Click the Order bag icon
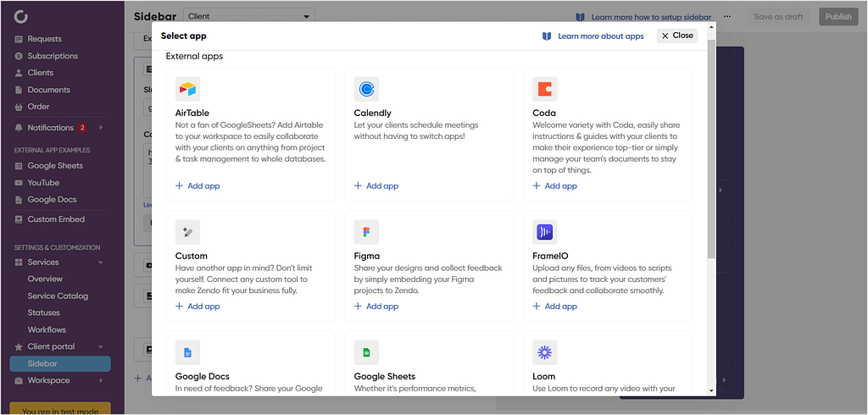The width and height of the screenshot is (868, 415). point(19,107)
